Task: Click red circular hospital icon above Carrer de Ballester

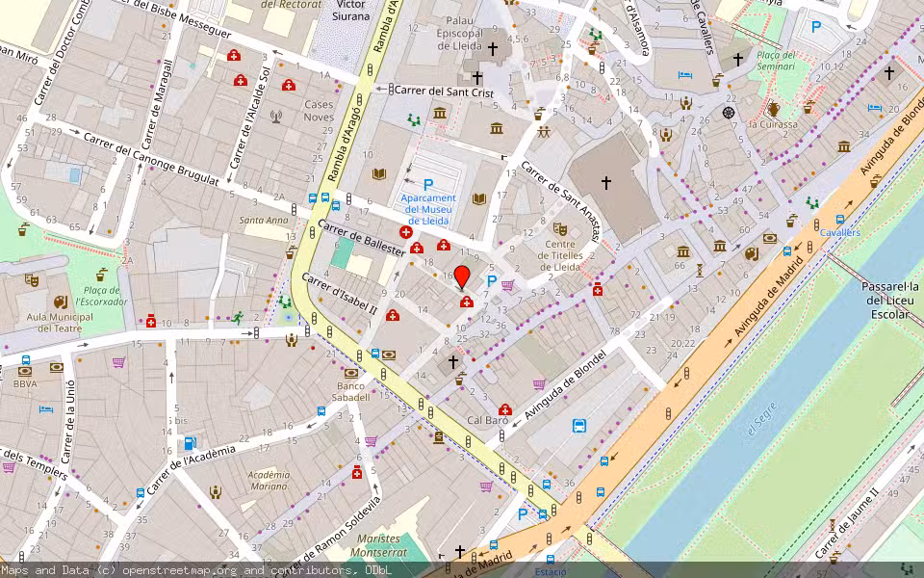Action: (x=405, y=232)
